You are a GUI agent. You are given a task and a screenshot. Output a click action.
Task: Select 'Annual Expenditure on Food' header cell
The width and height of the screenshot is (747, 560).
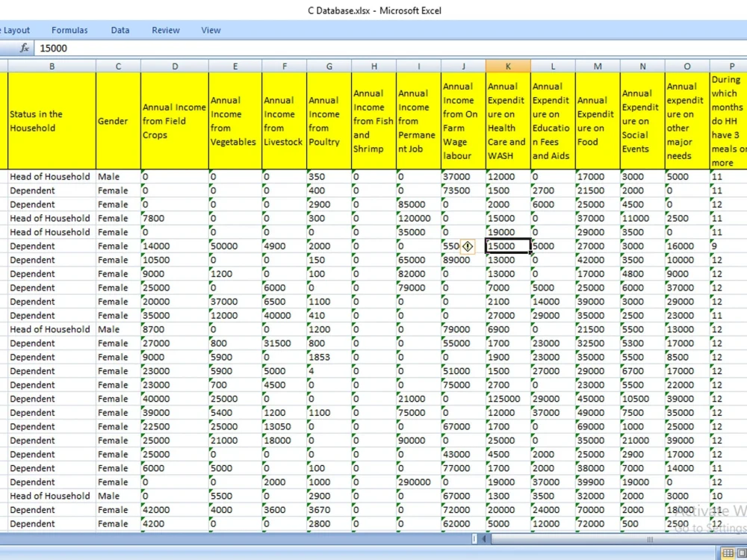598,121
